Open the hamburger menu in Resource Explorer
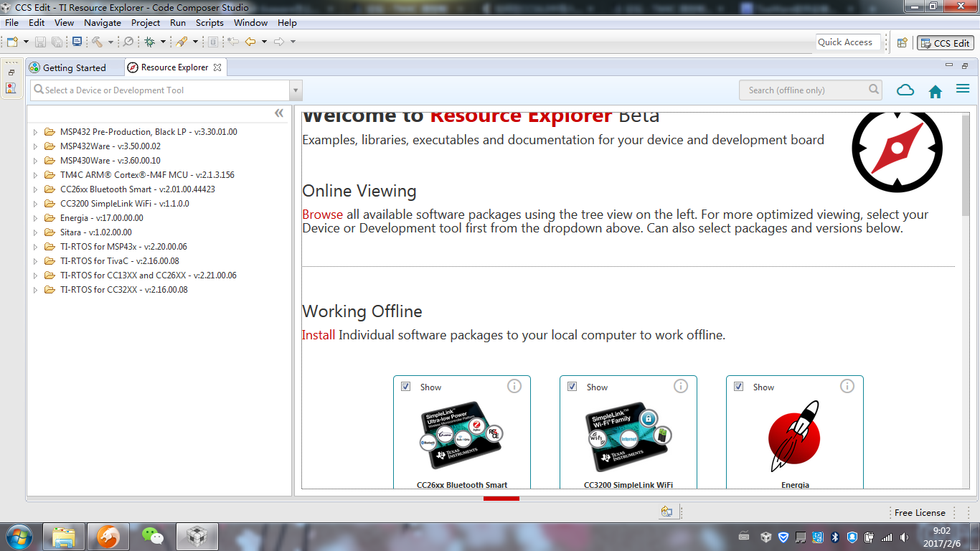The image size is (980, 551). [963, 89]
